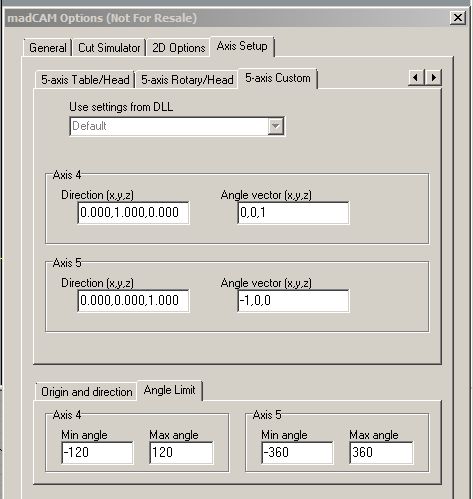This screenshot has width=473, height=499.
Task: Switch to 5-axis Rotary/Head tab
Action: [187, 80]
